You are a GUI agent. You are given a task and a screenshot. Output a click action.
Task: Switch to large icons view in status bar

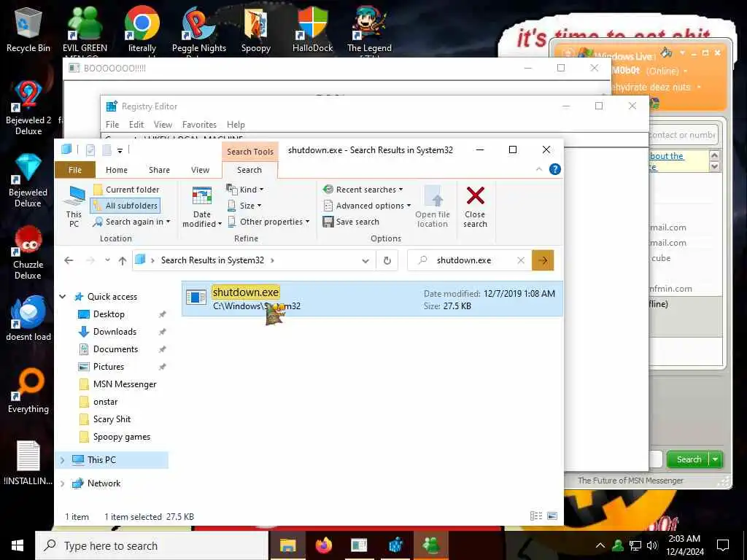(552, 516)
